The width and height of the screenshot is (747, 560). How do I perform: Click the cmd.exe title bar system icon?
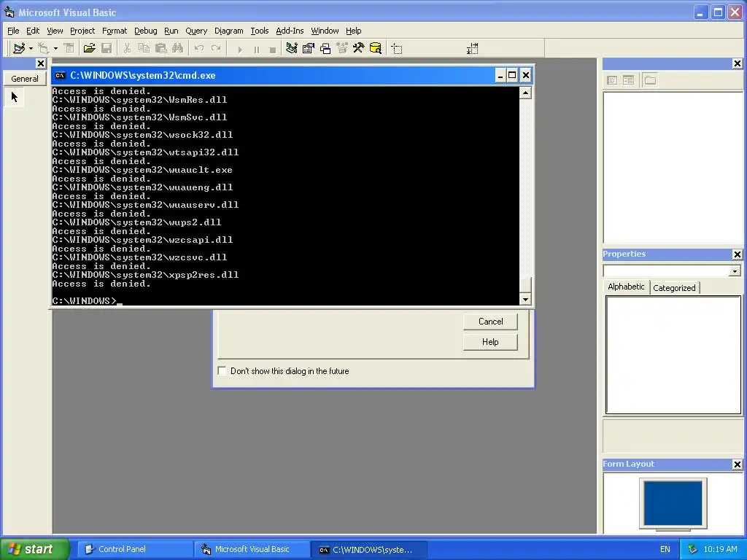pyautogui.click(x=60, y=75)
